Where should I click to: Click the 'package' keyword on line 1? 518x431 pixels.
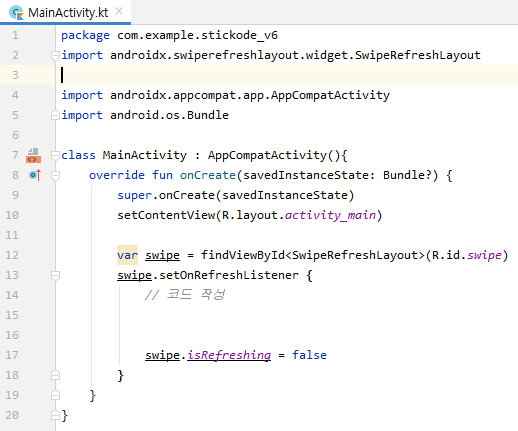tap(85, 35)
